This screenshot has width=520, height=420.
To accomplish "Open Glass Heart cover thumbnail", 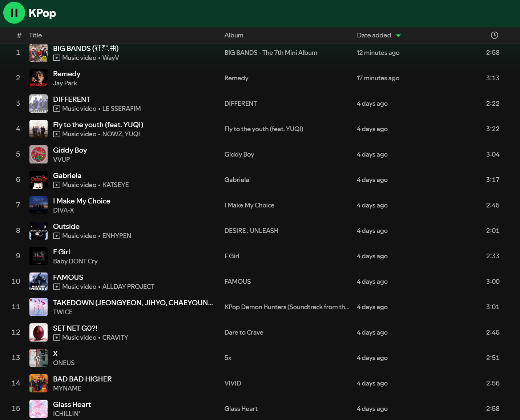I will tap(39, 409).
